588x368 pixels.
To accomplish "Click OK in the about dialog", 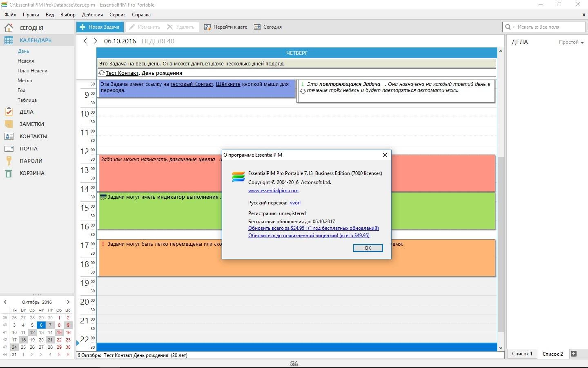I will click(368, 248).
